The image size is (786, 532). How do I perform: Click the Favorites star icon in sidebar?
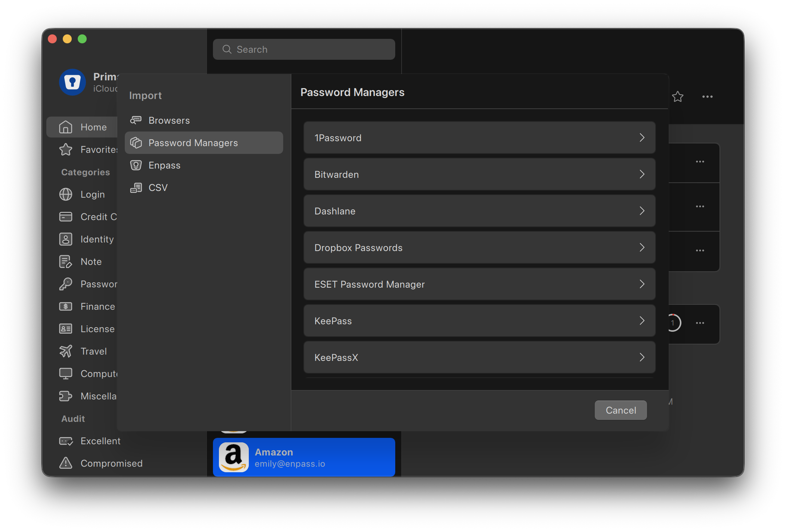(66, 149)
